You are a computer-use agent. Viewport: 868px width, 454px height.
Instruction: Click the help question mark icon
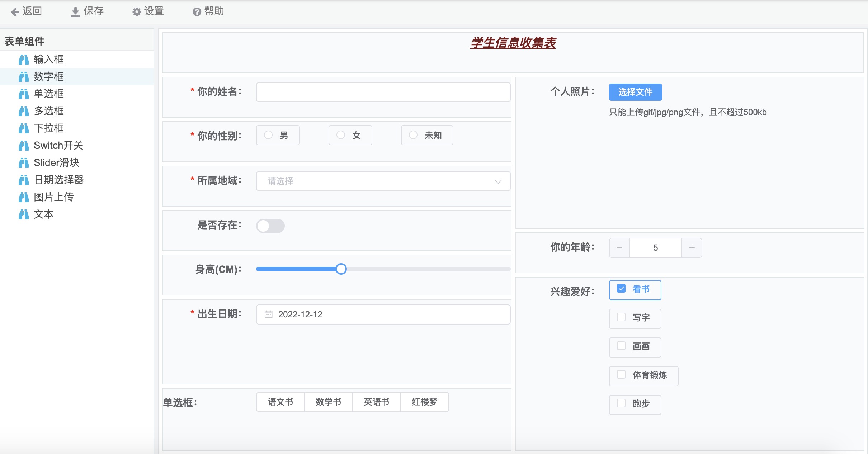[x=197, y=12]
